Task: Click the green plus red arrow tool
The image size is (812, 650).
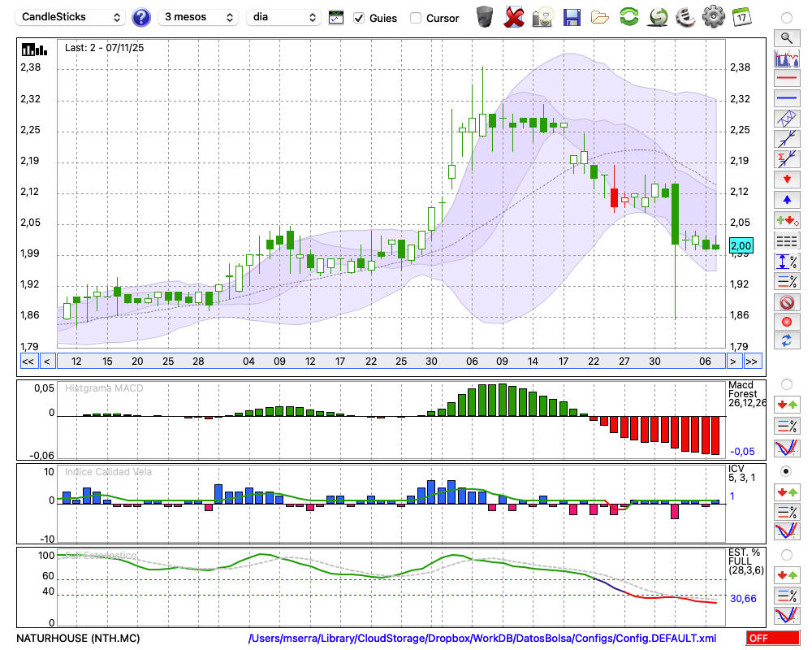Action: tap(787, 221)
